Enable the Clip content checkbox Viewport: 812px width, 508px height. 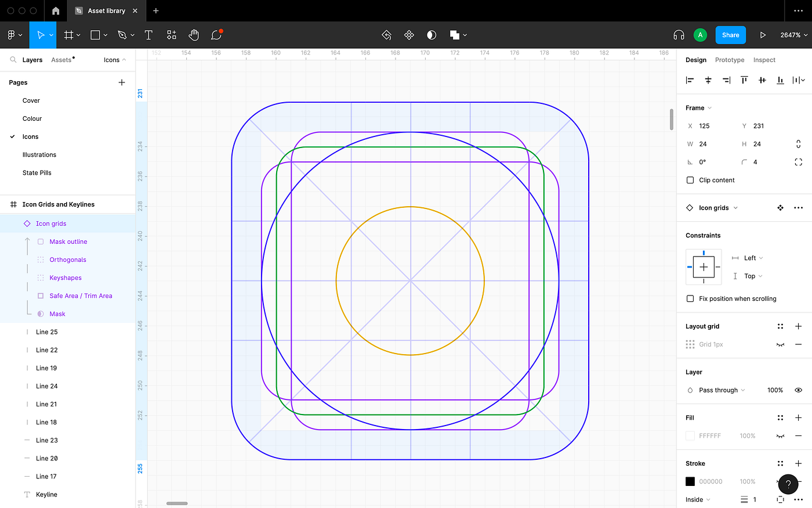(690, 180)
